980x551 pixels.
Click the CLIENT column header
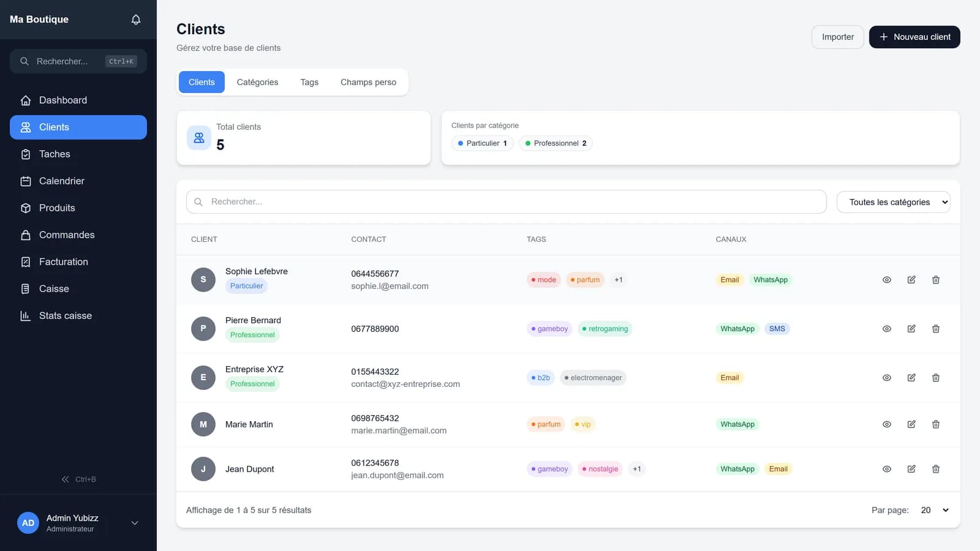pos(204,239)
